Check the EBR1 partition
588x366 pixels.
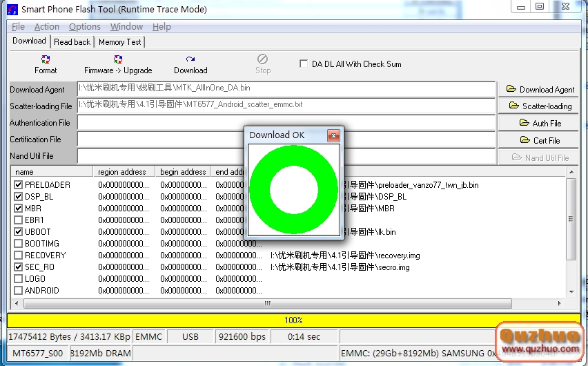point(18,220)
